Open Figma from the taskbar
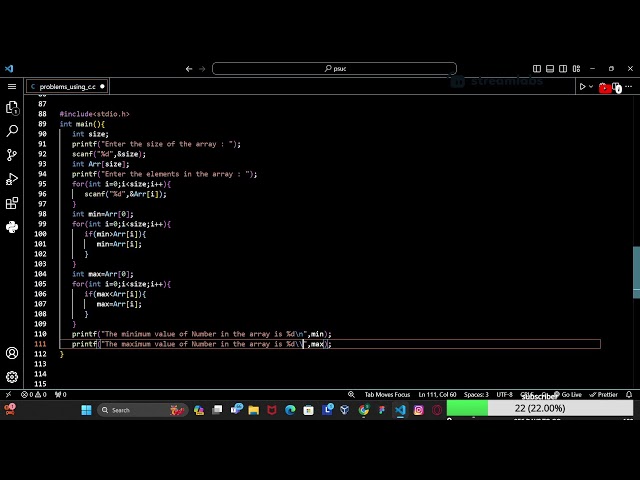This screenshot has width=640, height=480. [x=382, y=410]
